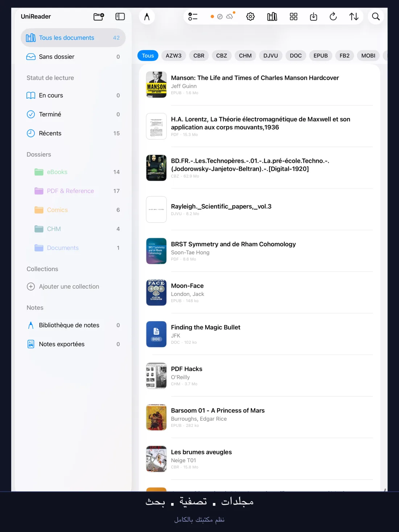Open Récents list
This screenshot has height=532, width=399.
[73, 133]
